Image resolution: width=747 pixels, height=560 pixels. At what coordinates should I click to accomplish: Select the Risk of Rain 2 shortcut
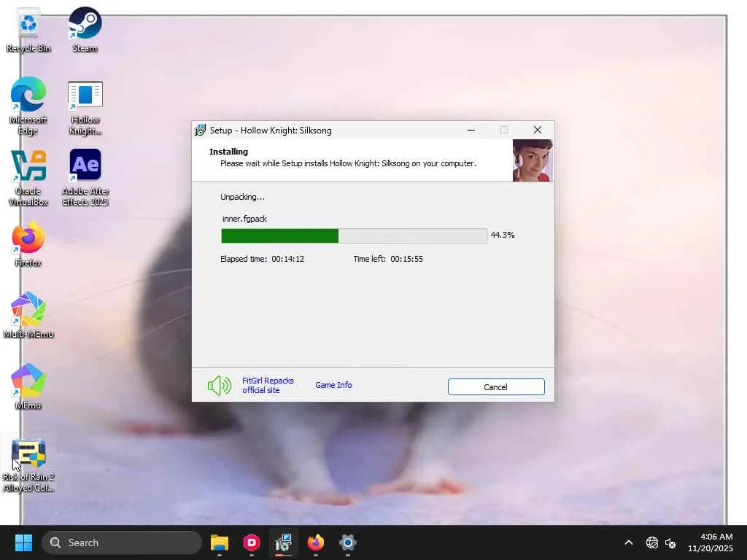[28, 465]
